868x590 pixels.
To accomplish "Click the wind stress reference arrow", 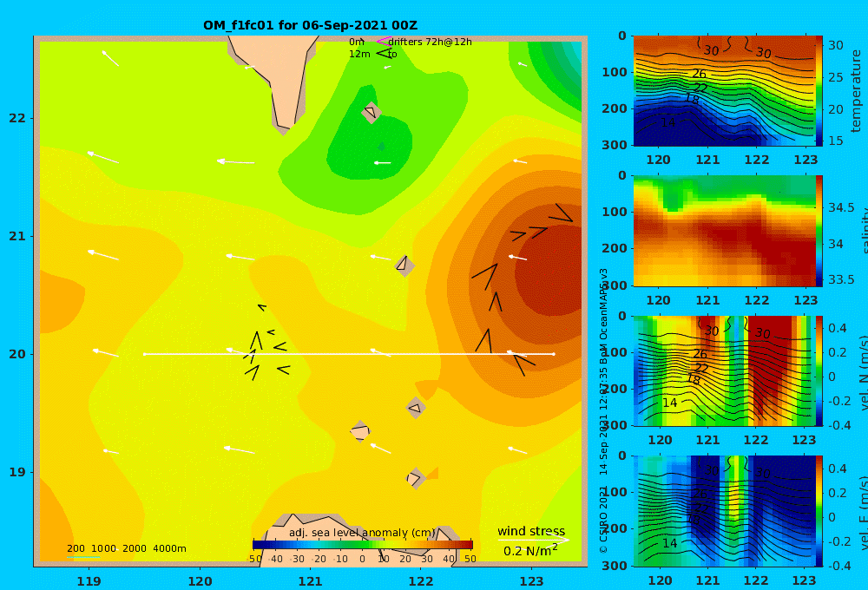I will 533,540.
